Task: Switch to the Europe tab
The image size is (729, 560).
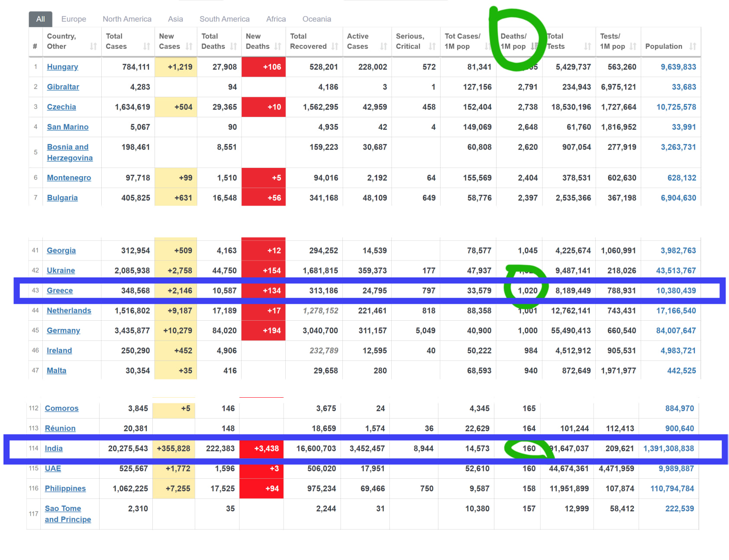Action: pos(74,19)
